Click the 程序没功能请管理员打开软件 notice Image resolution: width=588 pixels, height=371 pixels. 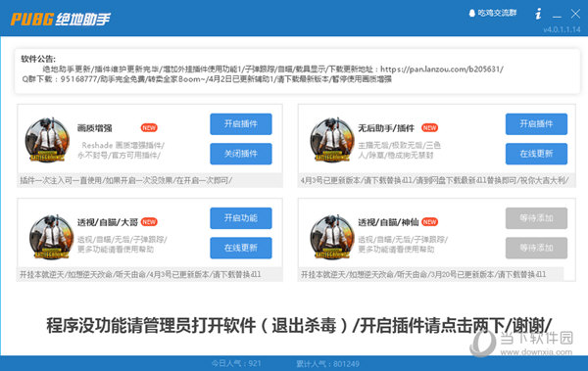pos(299,325)
